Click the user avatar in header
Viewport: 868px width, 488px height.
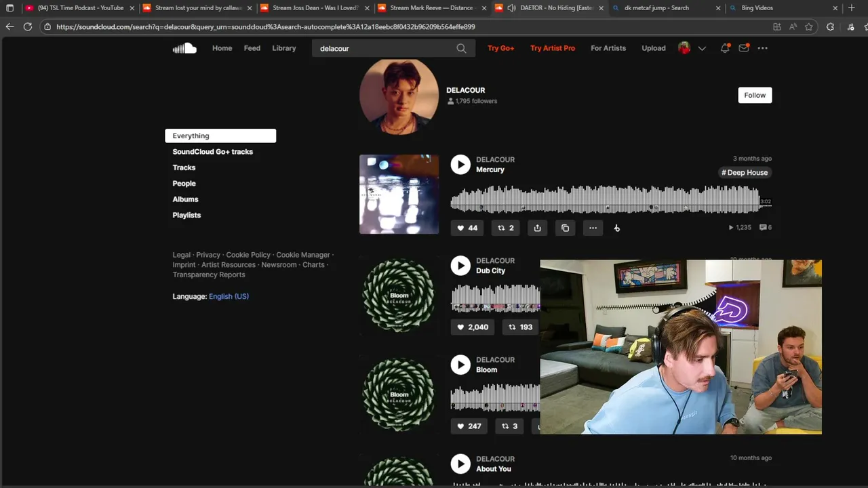tap(684, 48)
